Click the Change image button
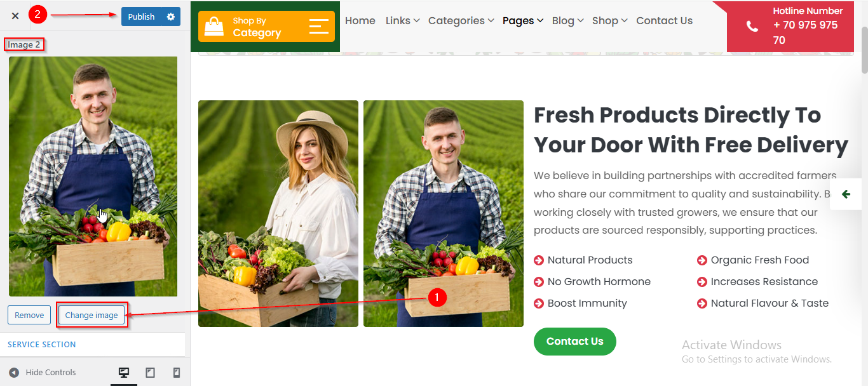The width and height of the screenshot is (868, 386). click(x=92, y=315)
